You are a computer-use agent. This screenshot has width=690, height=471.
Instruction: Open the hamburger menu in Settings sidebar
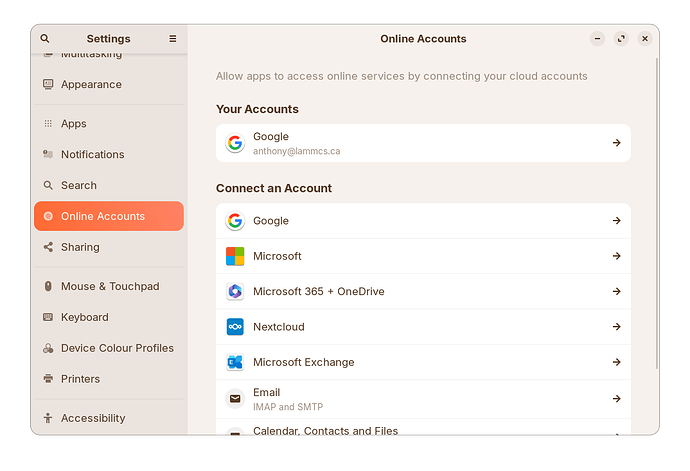[x=172, y=39]
